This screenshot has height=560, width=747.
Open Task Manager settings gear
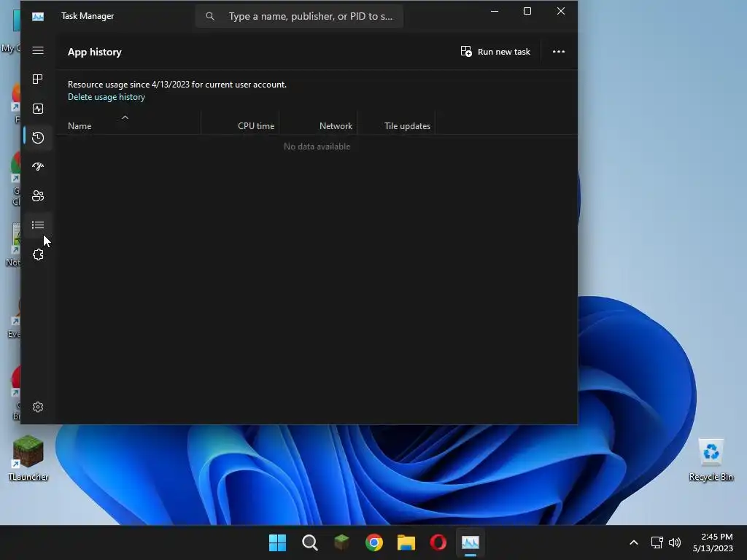tap(38, 407)
